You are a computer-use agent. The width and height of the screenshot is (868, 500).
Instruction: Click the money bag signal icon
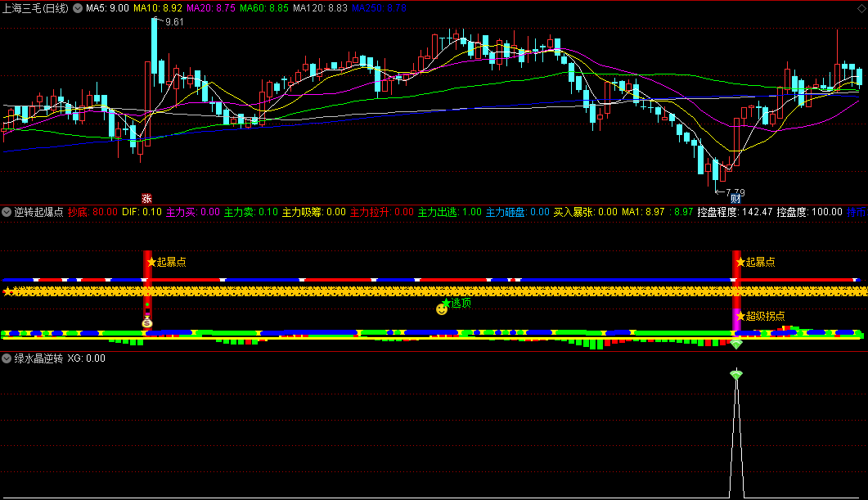click(146, 322)
